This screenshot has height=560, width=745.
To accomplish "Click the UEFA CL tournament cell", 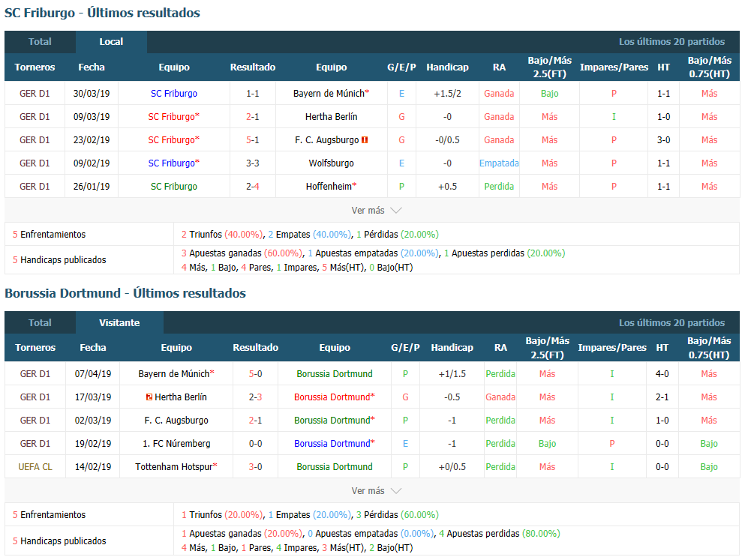I will [x=35, y=467].
